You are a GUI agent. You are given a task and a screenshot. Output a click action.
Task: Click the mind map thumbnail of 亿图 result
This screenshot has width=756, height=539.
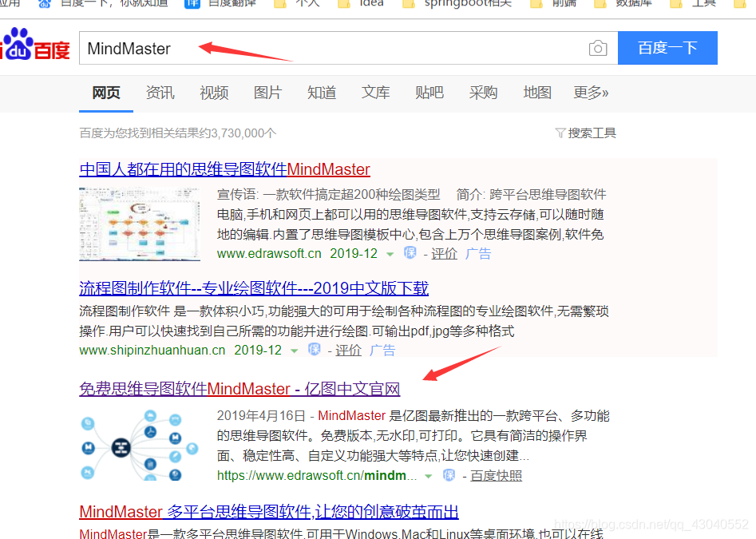coord(140,445)
